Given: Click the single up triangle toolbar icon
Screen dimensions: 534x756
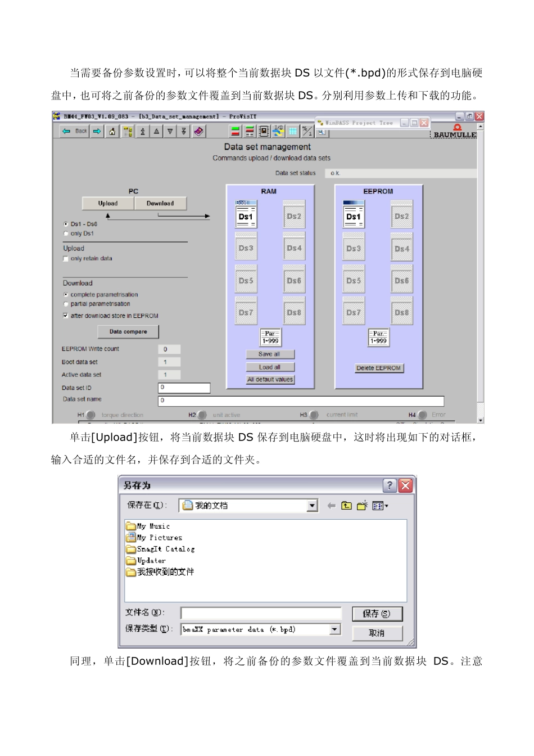Looking at the screenshot, I should (x=156, y=131).
